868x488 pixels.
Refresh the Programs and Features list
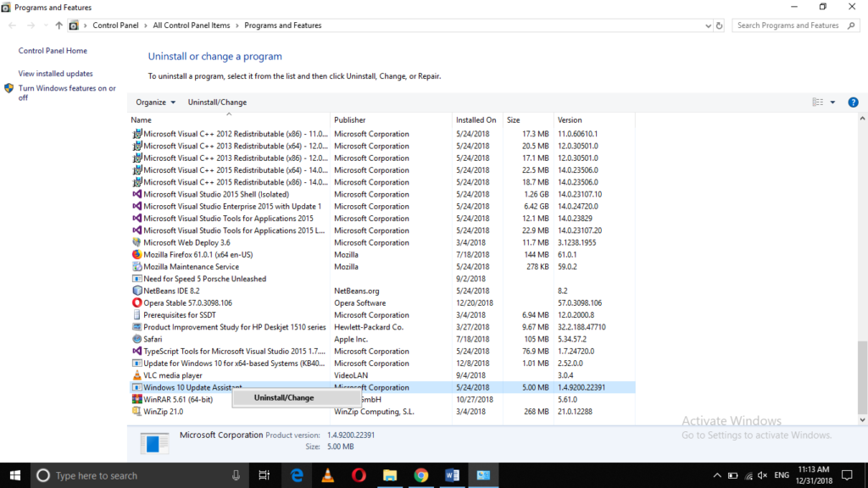point(719,25)
